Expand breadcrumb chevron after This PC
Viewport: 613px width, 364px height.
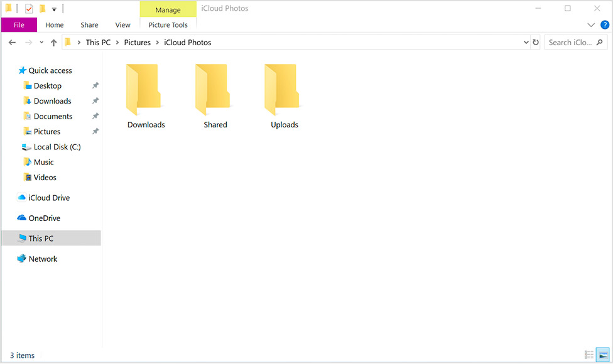click(117, 43)
